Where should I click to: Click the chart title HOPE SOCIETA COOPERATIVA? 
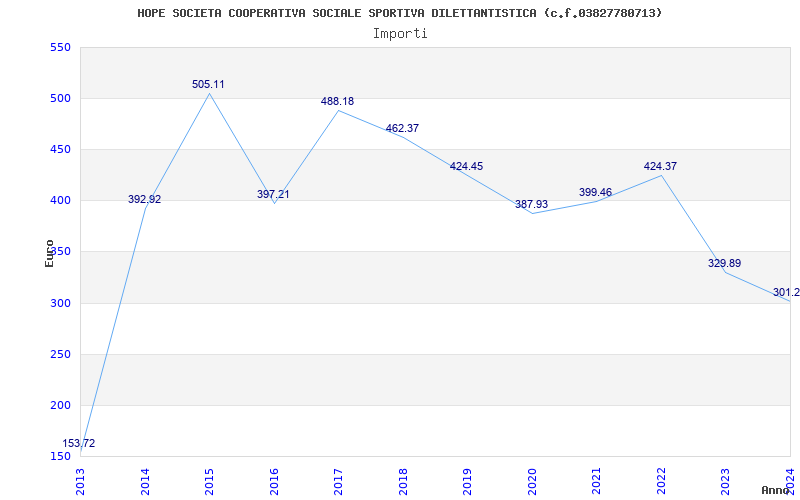point(399,13)
